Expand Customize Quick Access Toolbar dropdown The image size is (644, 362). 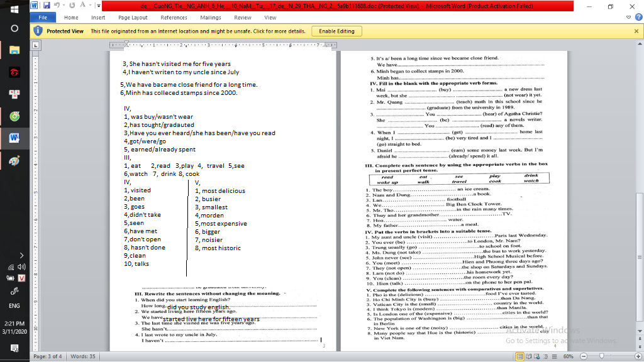click(x=99, y=6)
